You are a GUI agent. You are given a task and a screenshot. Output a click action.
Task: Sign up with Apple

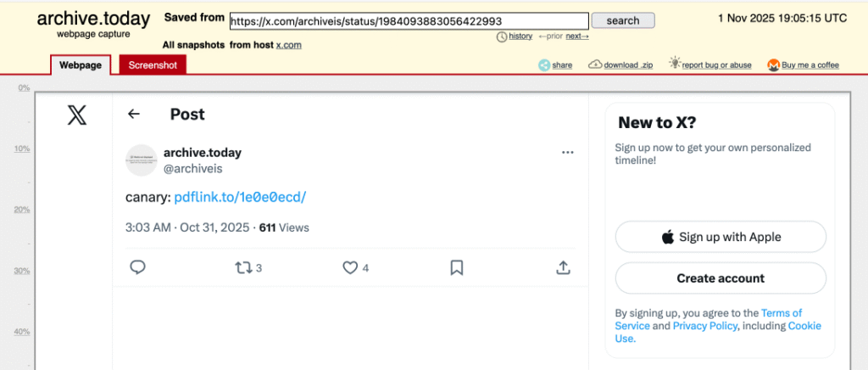(720, 237)
